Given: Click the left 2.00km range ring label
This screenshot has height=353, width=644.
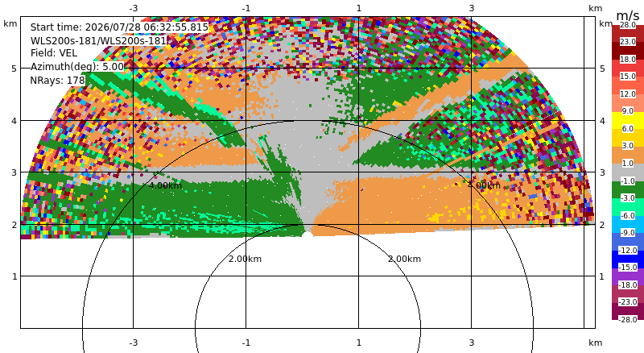Looking at the screenshot, I should point(246,259).
